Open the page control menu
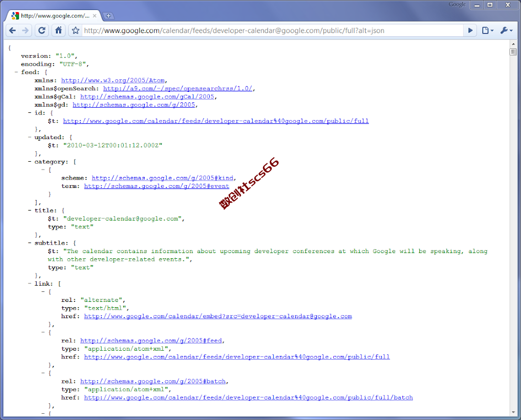This screenshot has width=521, height=420. coord(487,30)
